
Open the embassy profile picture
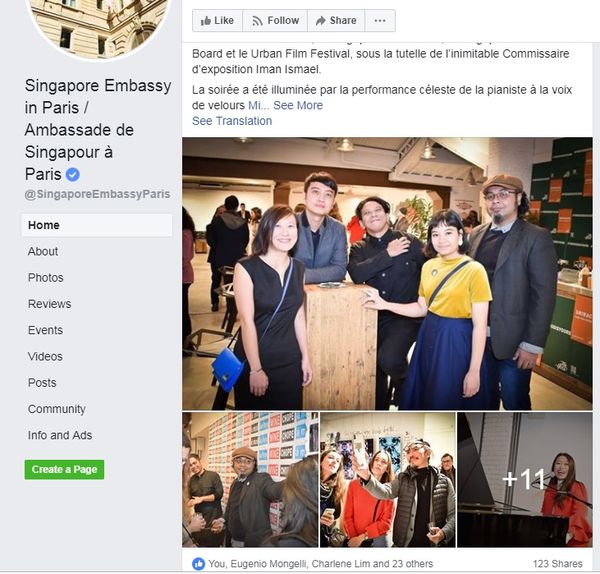[x=99, y=27]
